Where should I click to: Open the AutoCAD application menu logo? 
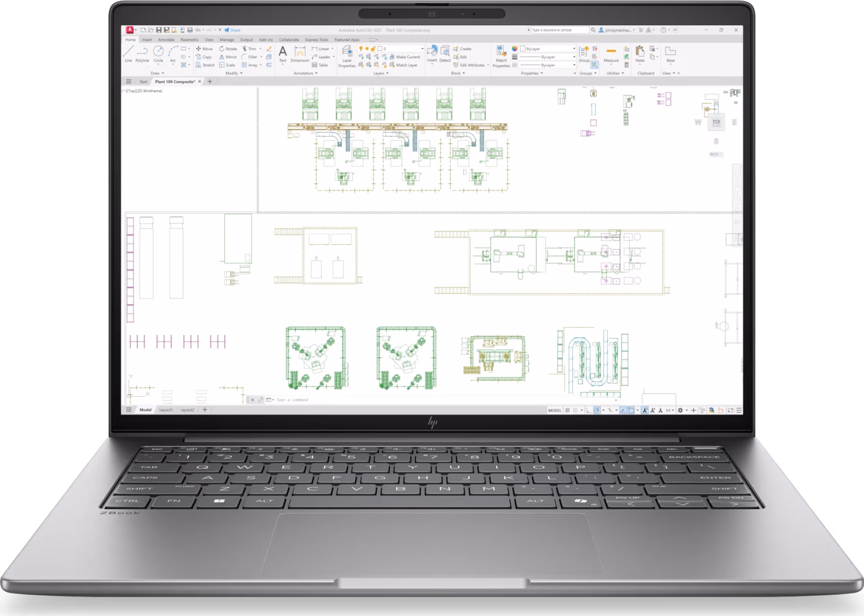[x=130, y=30]
